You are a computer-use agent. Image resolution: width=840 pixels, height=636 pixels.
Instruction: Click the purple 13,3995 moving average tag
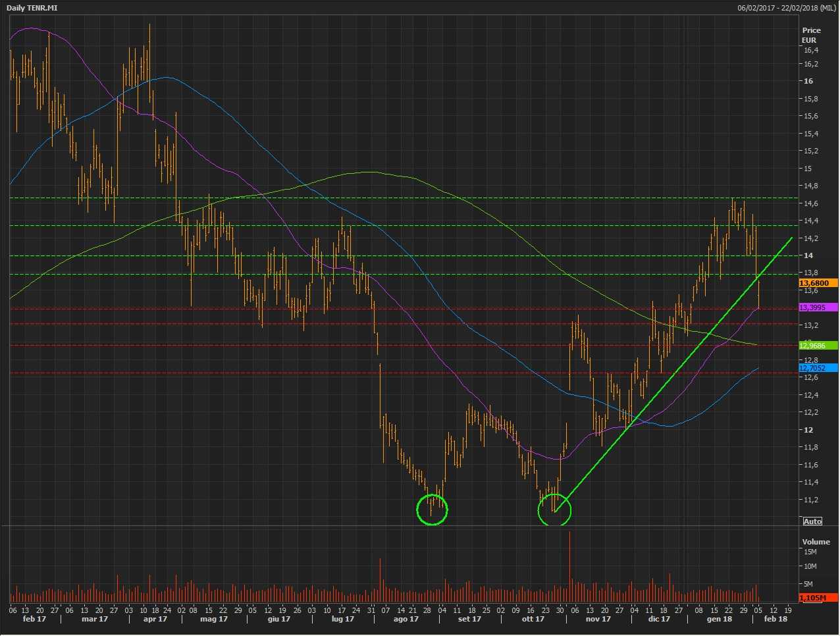818,307
